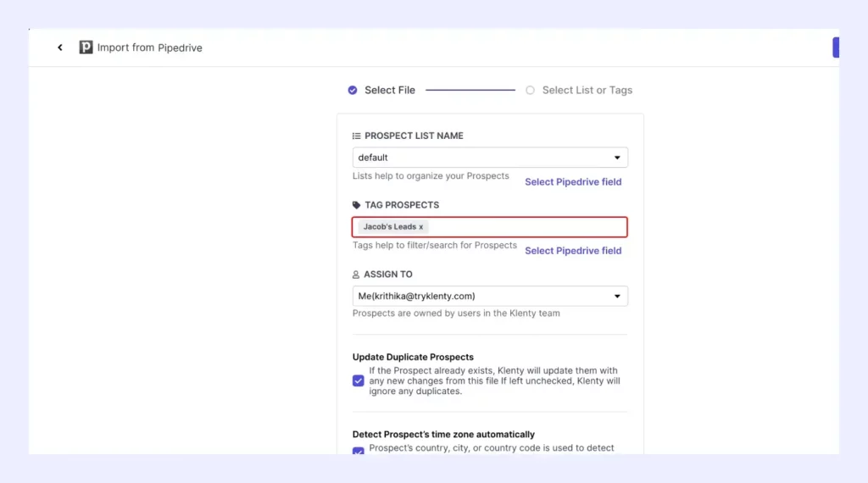Click the list icon beside Prospect List Name
The width and height of the screenshot is (868, 483).
coord(357,136)
